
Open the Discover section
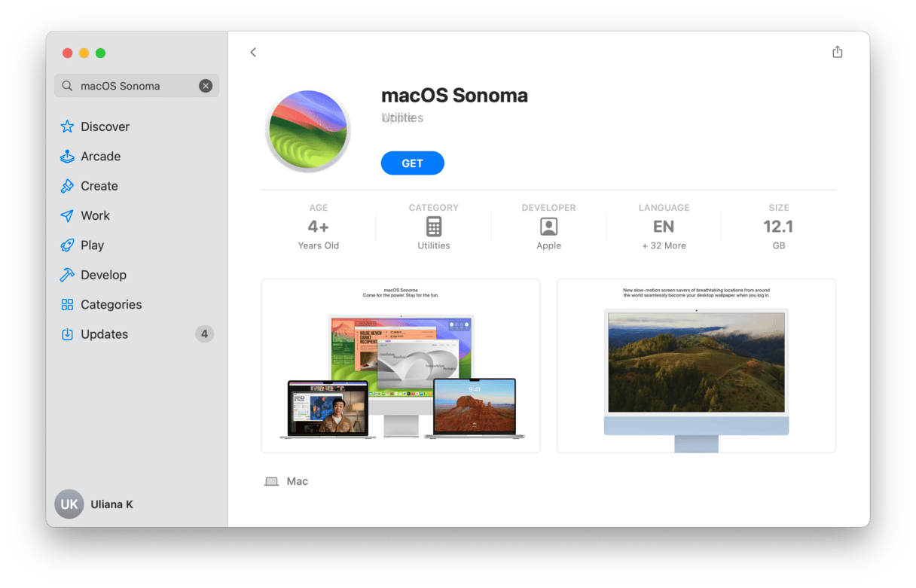(105, 126)
